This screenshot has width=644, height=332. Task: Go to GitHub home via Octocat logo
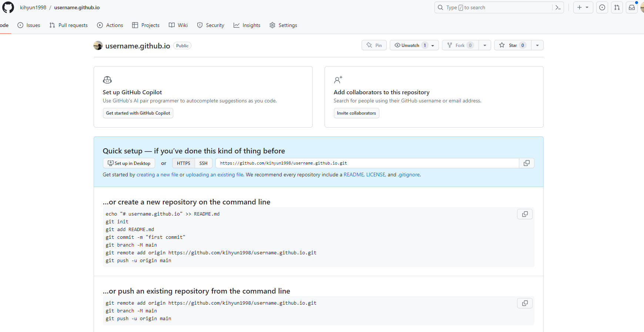point(8,7)
